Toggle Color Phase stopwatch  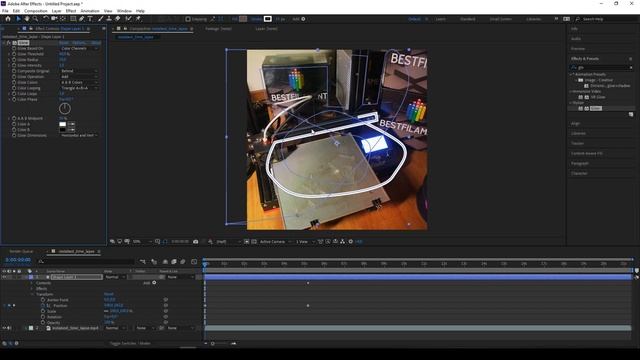[14, 99]
